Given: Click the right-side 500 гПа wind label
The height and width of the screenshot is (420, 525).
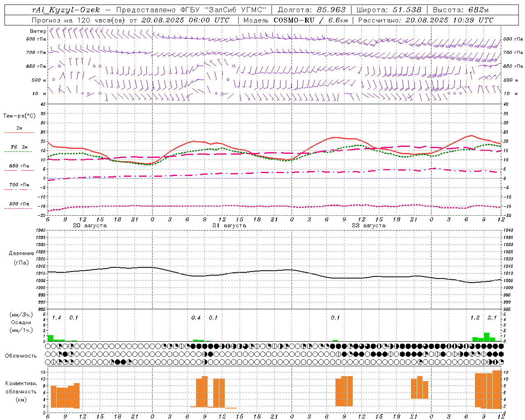Looking at the screenshot, I should (x=513, y=39).
